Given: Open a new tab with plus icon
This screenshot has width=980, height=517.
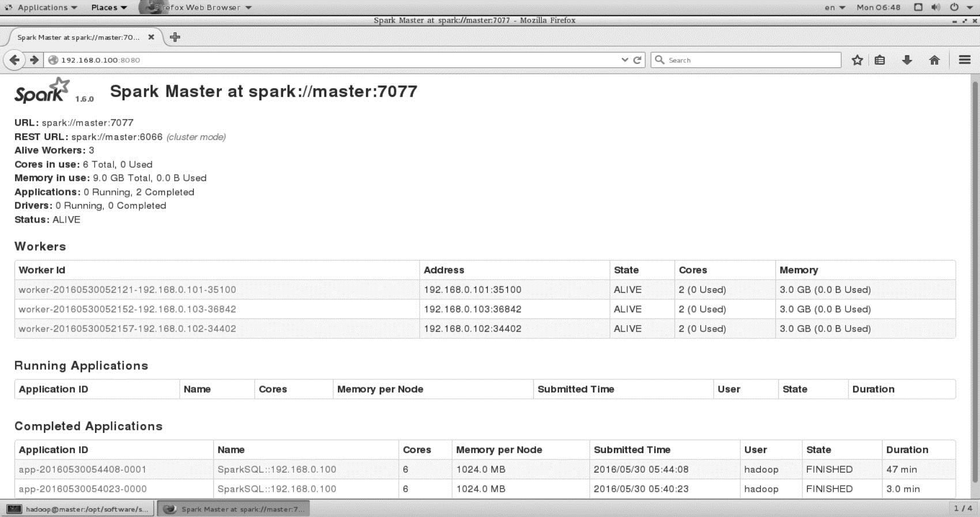Looking at the screenshot, I should point(175,37).
